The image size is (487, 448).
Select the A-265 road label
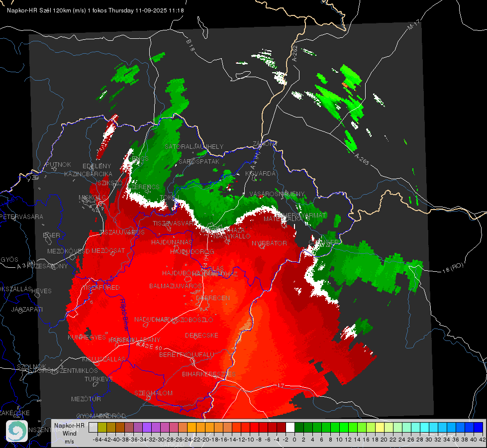(362, 159)
